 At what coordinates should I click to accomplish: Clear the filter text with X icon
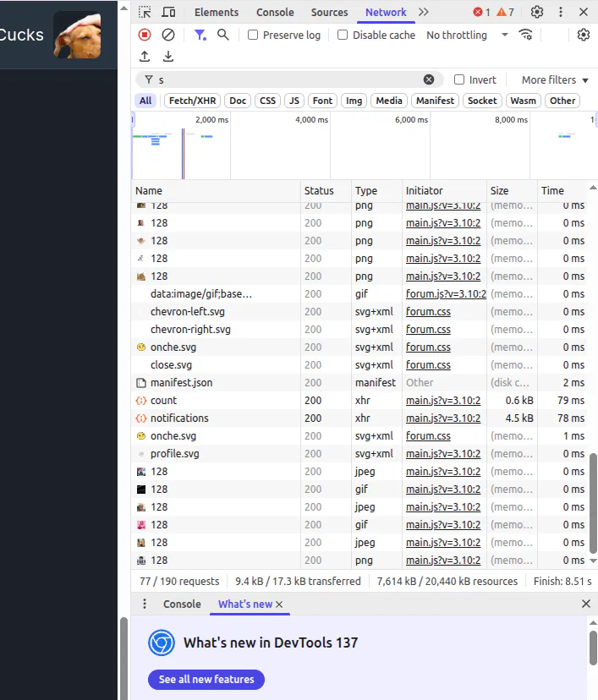coord(429,79)
